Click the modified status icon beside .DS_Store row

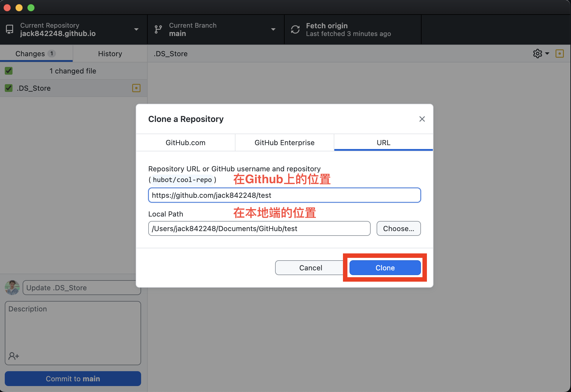click(x=136, y=88)
